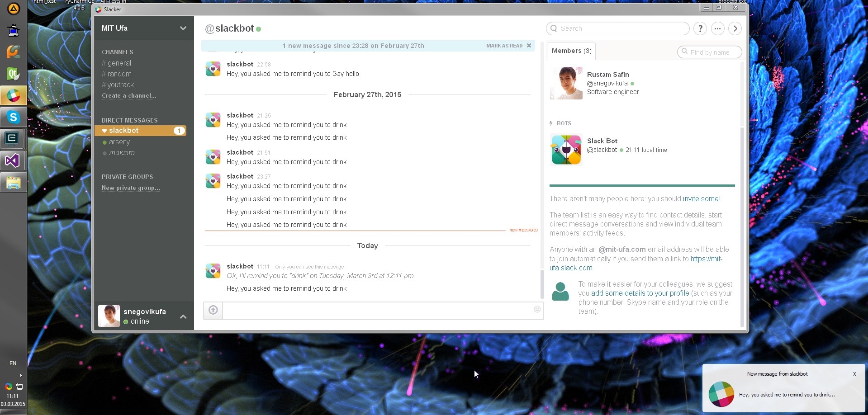868x415 pixels.
Task: Open direct message with arseny
Action: (119, 142)
